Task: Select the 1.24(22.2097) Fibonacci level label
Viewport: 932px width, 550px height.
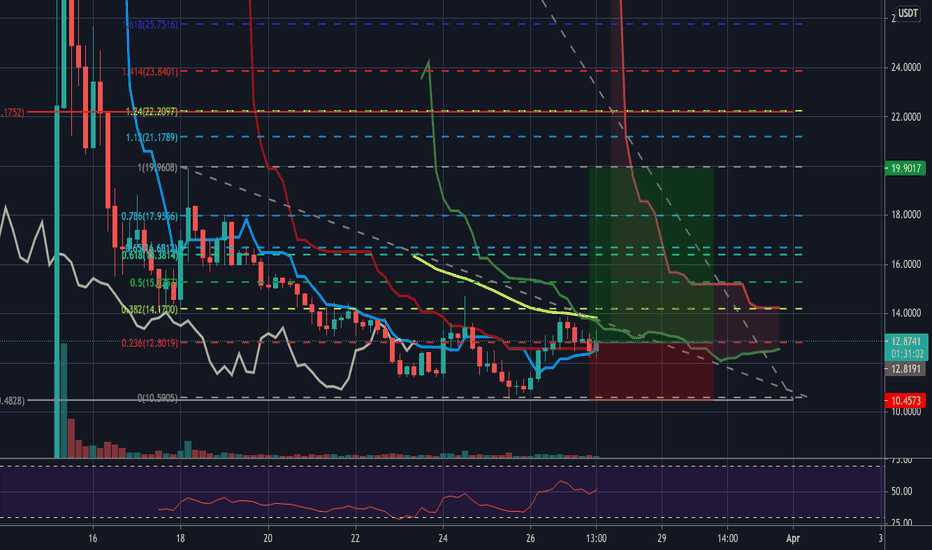Action: (x=152, y=111)
